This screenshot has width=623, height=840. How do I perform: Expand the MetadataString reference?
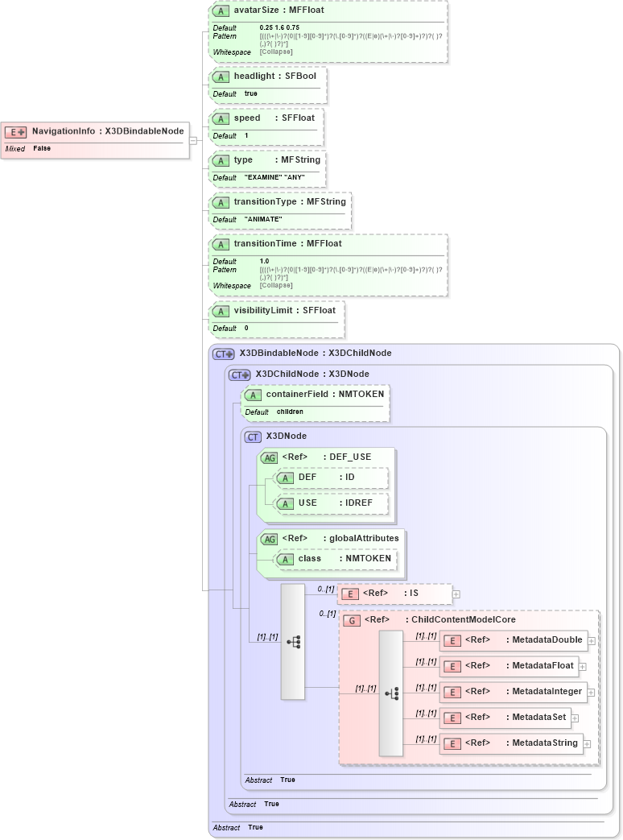tap(587, 744)
